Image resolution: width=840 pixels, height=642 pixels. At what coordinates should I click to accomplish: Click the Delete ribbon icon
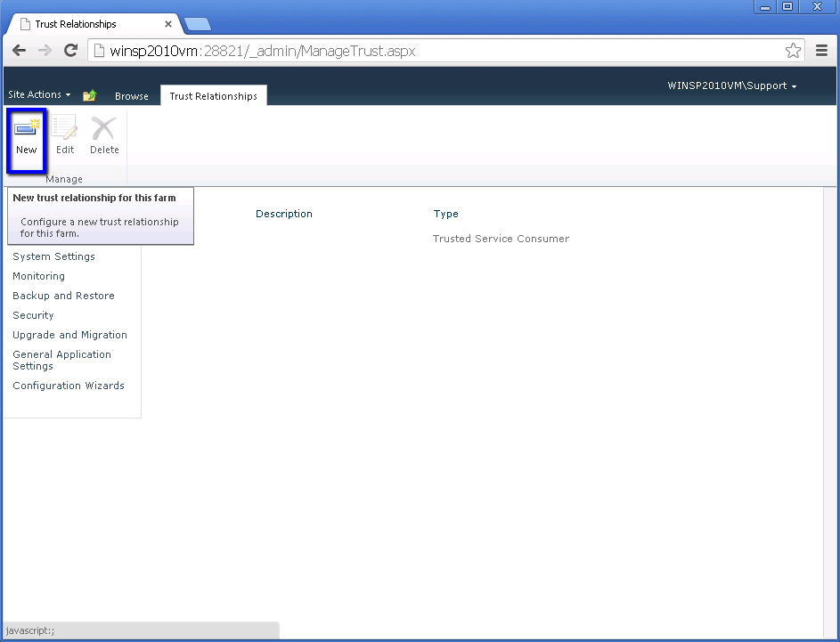[x=104, y=130]
